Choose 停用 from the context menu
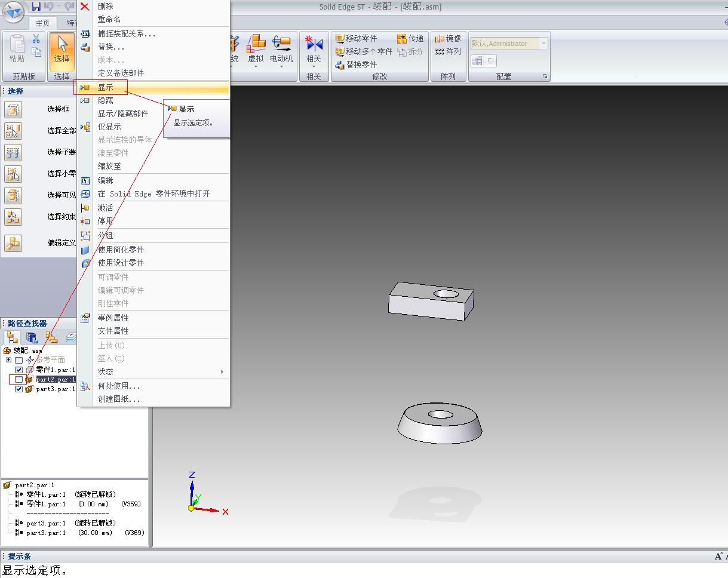This screenshot has width=728, height=578. tap(153, 221)
